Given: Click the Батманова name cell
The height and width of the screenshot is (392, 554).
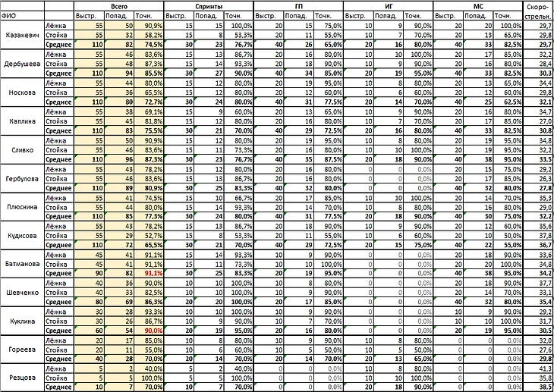Looking at the screenshot, I should (22, 264).
